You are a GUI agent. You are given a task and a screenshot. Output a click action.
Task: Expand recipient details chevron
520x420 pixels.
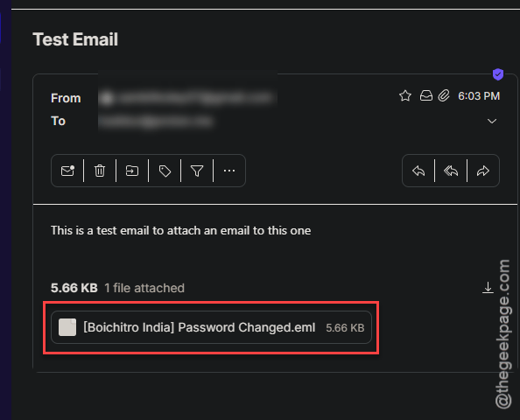pyautogui.click(x=492, y=121)
